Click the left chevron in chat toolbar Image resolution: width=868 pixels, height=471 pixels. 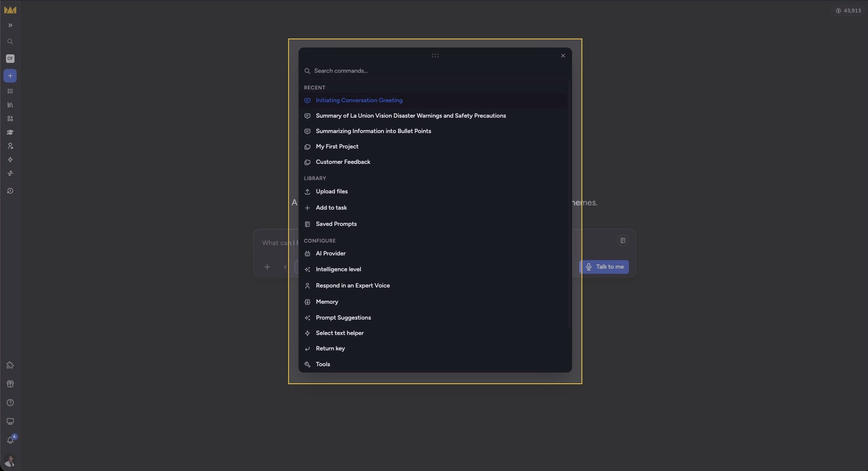(x=285, y=267)
